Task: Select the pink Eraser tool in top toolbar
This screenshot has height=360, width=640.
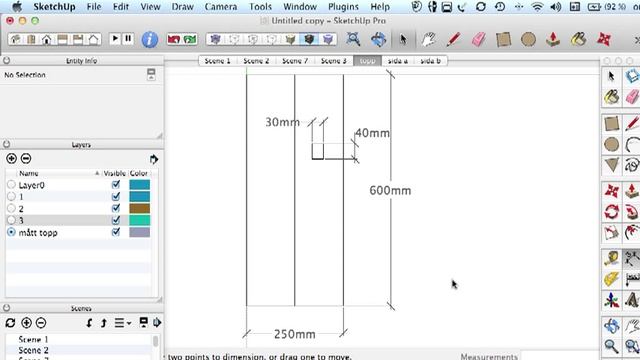Action: click(x=478, y=39)
